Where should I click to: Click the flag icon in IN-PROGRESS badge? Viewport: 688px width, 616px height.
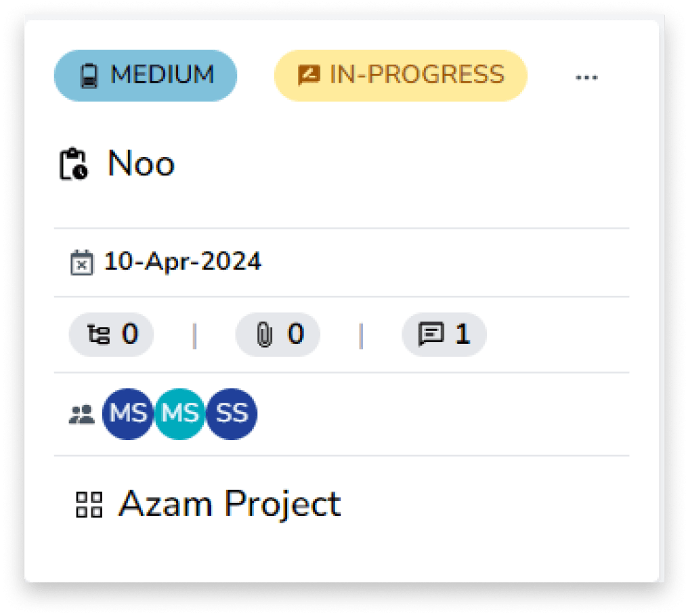pos(309,75)
